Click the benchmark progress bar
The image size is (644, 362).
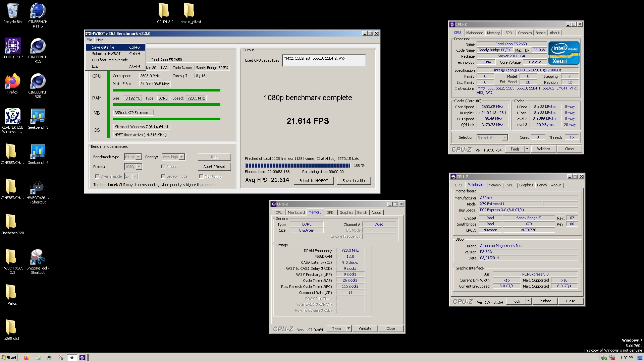pyautogui.click(x=298, y=166)
